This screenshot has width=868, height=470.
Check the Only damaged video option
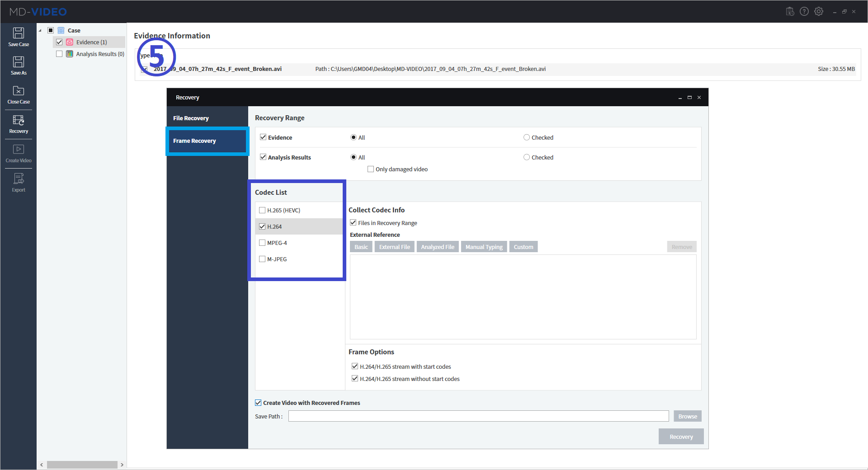[x=371, y=169]
